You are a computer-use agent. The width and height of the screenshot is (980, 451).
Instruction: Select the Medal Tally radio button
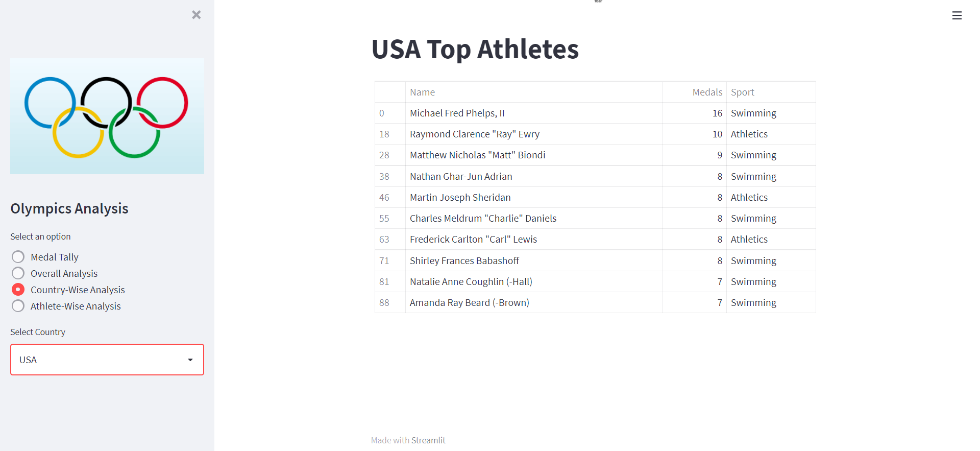pyautogui.click(x=18, y=256)
